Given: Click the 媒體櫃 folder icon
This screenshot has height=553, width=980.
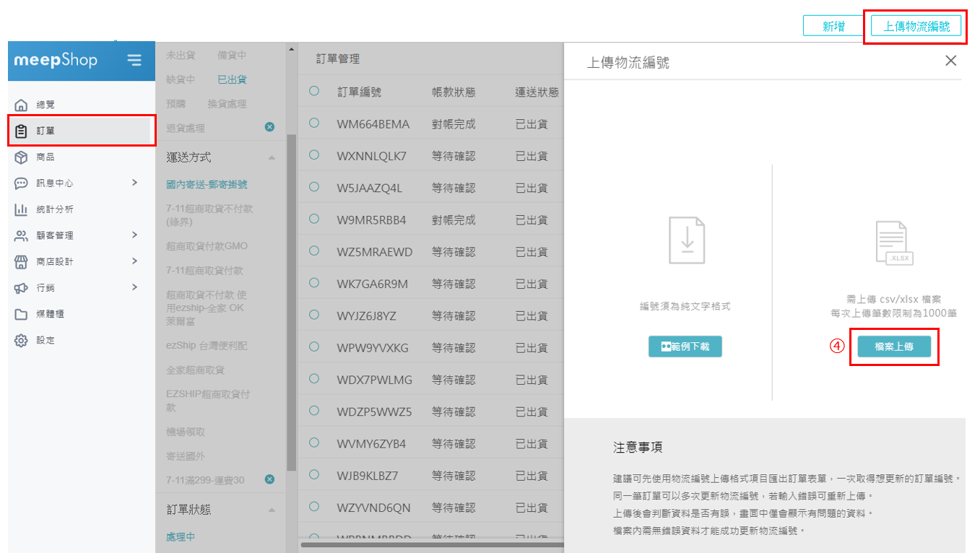Looking at the screenshot, I should (21, 314).
